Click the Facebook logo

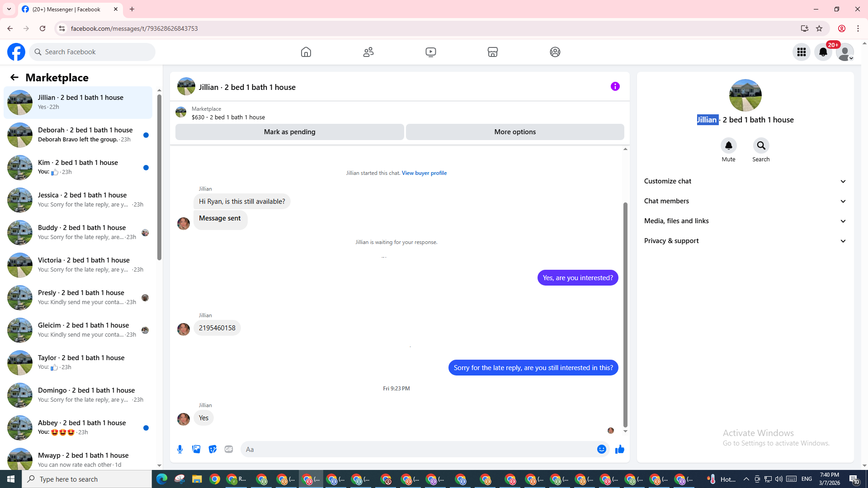[x=16, y=52]
